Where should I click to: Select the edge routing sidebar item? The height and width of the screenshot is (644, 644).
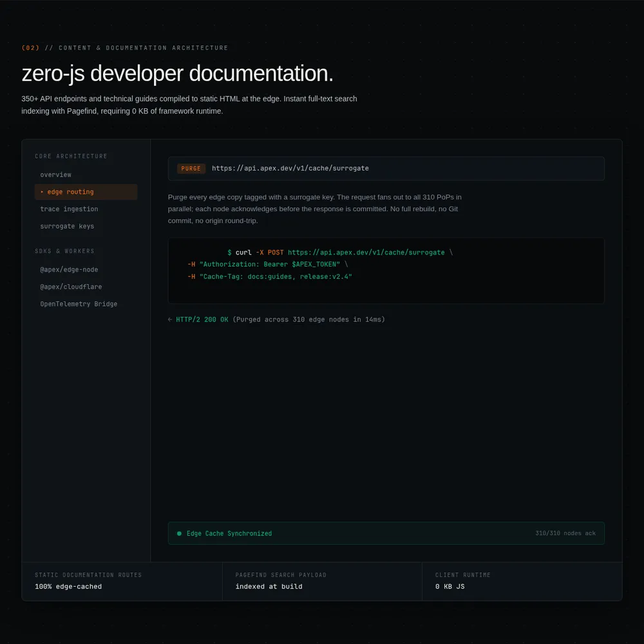click(x=86, y=192)
